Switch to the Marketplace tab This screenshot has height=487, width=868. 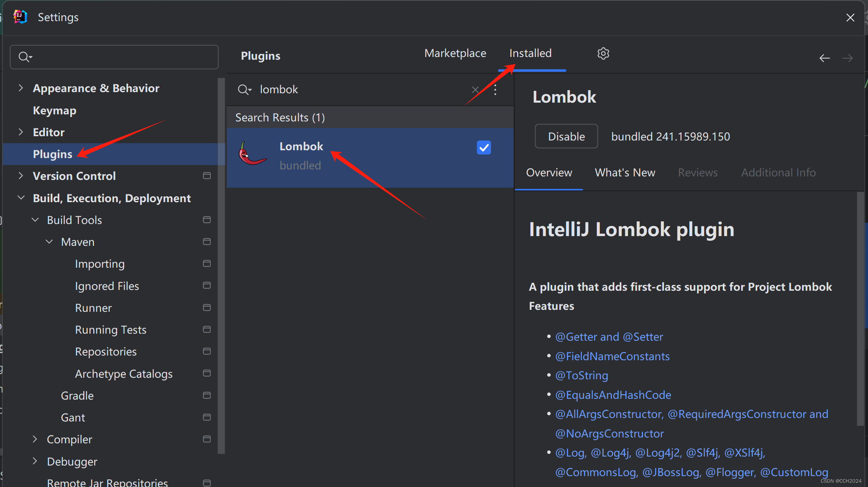455,53
